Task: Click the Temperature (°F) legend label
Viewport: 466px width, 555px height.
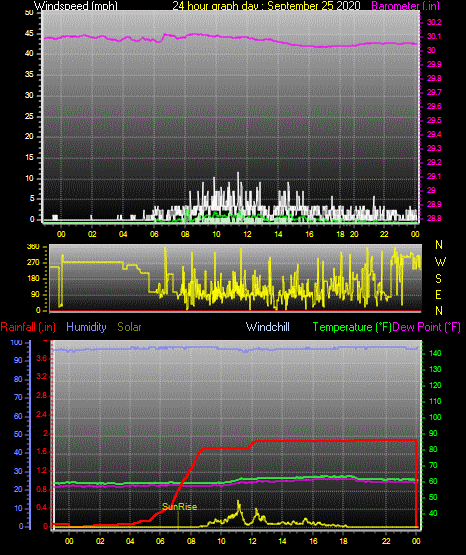Action: (x=352, y=327)
